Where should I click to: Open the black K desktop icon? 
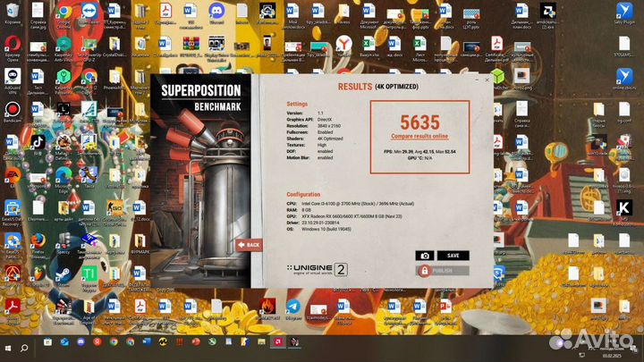pyautogui.click(x=624, y=212)
